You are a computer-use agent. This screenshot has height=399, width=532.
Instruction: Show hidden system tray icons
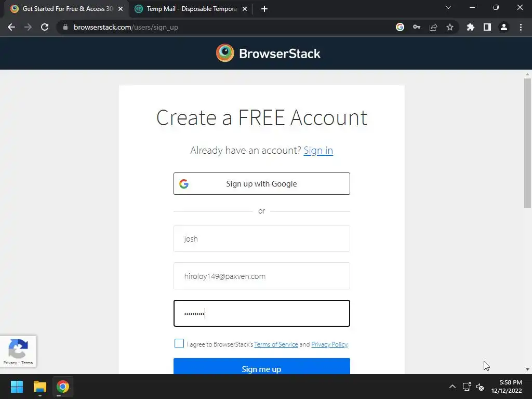[x=453, y=387]
